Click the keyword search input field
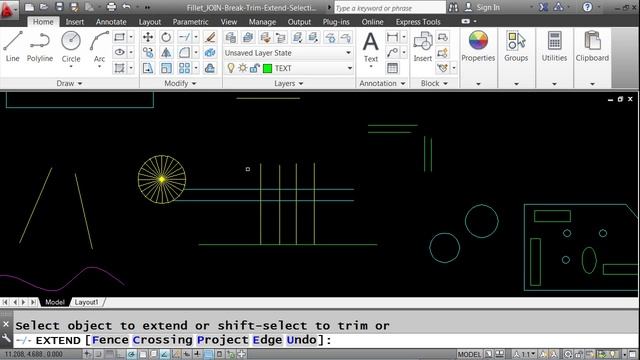 pyautogui.click(x=390, y=8)
